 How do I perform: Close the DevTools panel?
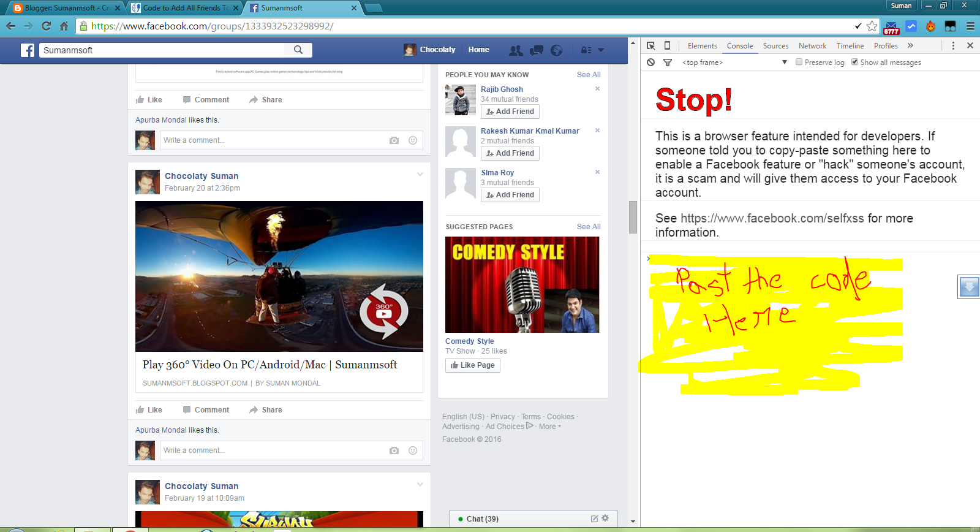click(x=970, y=46)
